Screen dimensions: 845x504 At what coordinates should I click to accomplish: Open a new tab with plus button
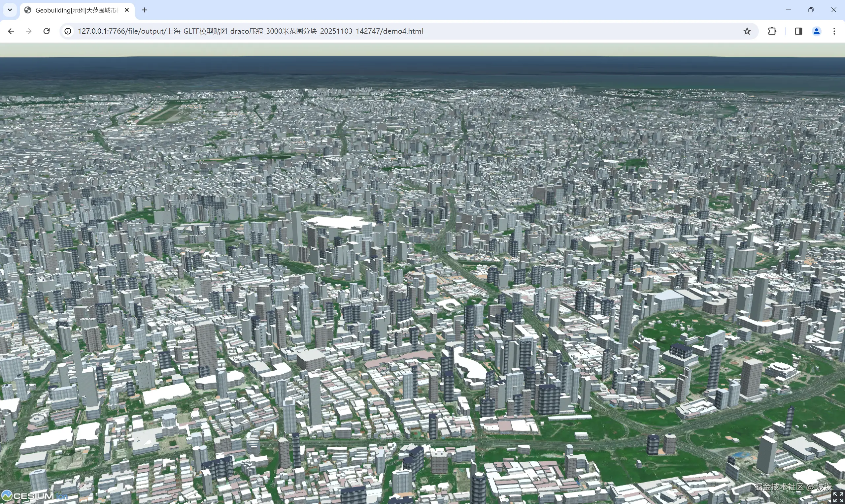[144, 10]
